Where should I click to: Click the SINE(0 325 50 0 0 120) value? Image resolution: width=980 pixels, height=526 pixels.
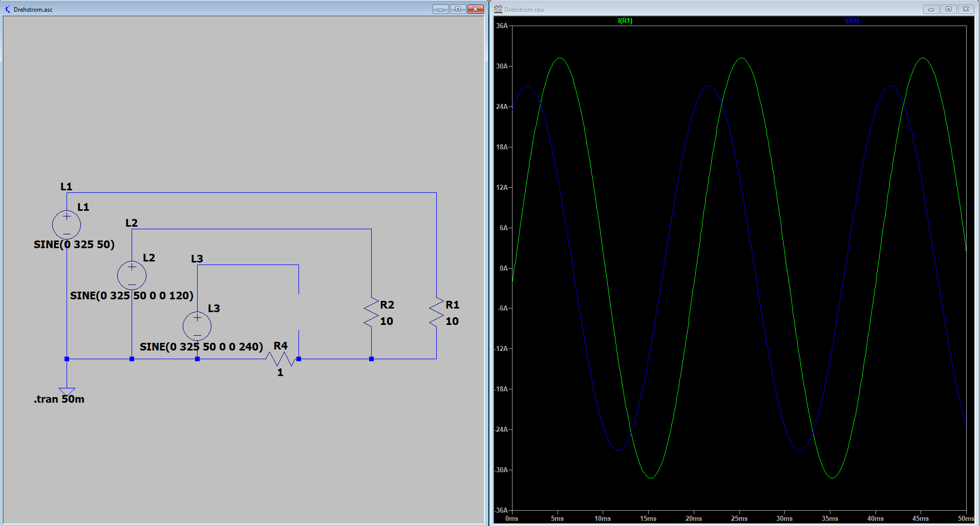132,296
